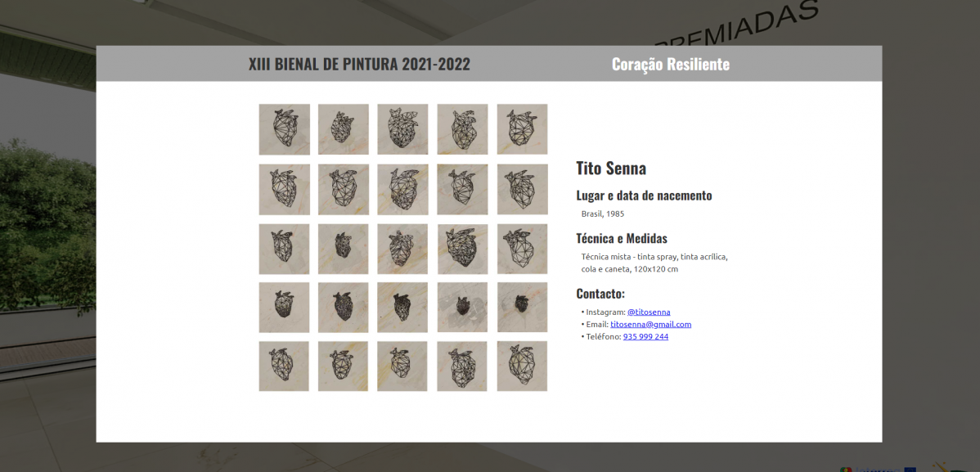Click the Técnica e Medidas heading
This screenshot has width=980, height=472.
point(621,239)
